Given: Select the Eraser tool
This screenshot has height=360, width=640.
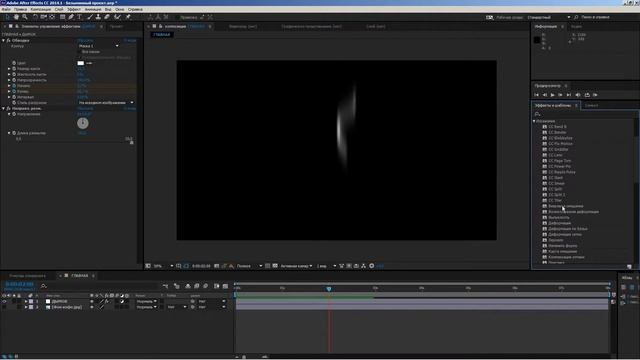Looking at the screenshot, I should point(107,17).
